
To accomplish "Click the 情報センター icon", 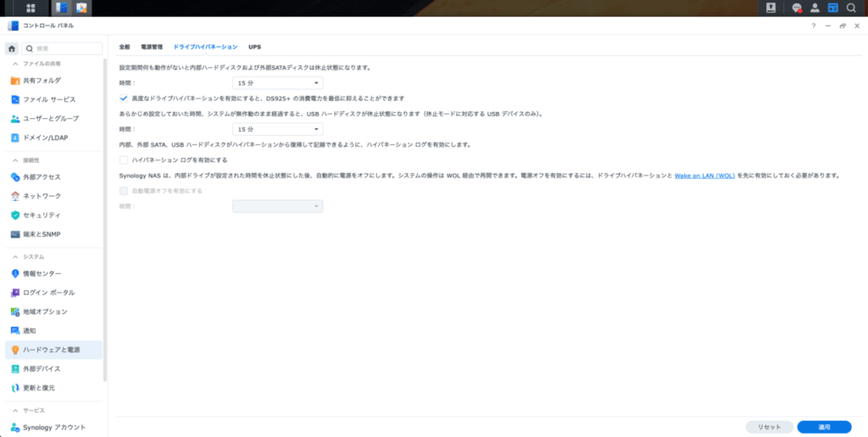I will click(15, 273).
